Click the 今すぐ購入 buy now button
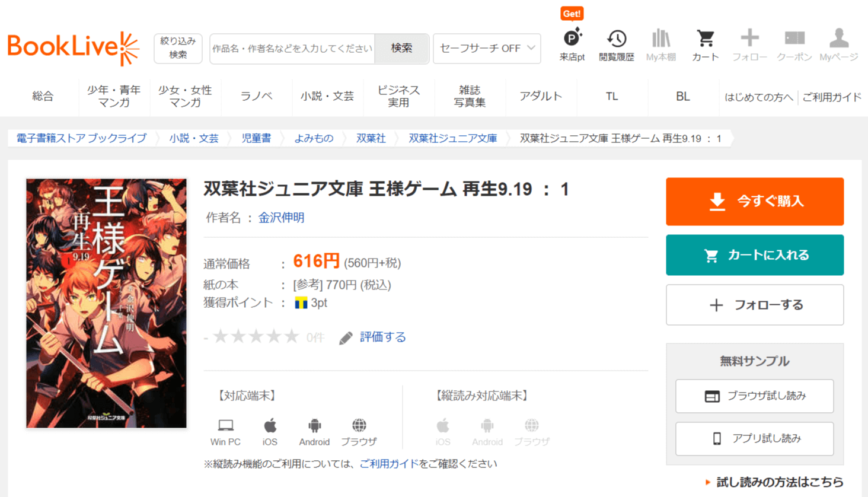 coord(755,202)
